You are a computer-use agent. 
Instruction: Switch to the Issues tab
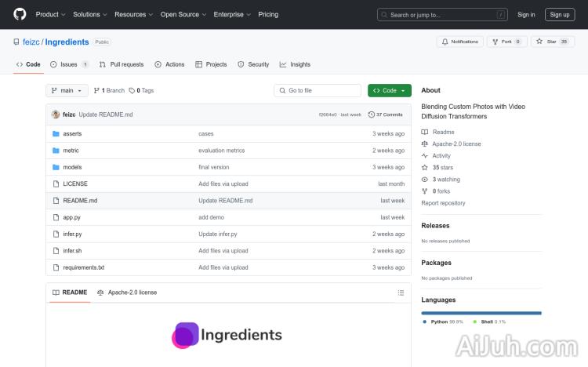[x=69, y=64]
